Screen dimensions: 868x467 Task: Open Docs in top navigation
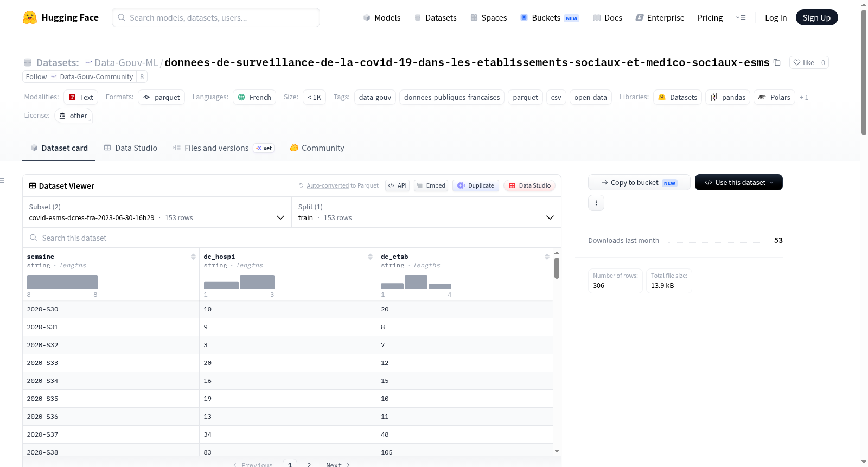pos(608,17)
